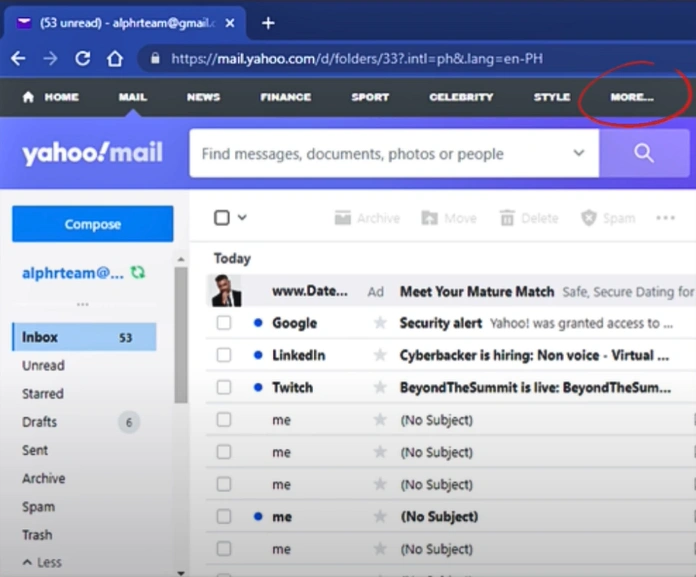Check the Google email checkbox

[x=224, y=323]
